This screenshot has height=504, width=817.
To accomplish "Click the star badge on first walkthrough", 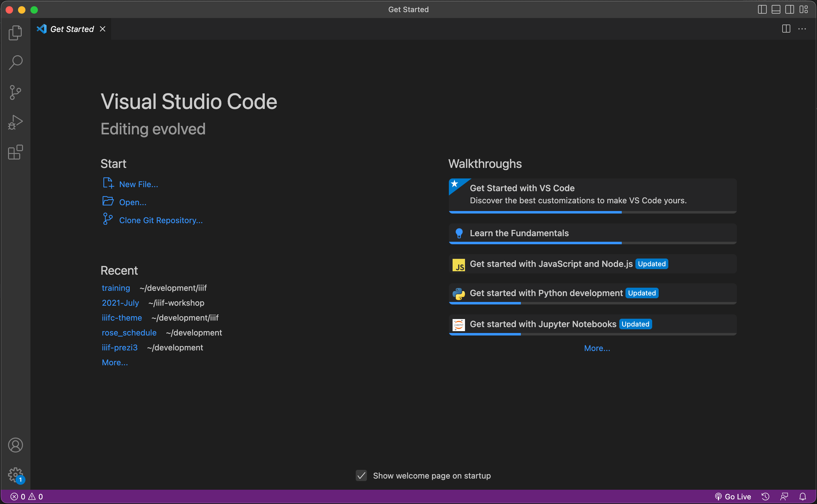I will click(455, 184).
